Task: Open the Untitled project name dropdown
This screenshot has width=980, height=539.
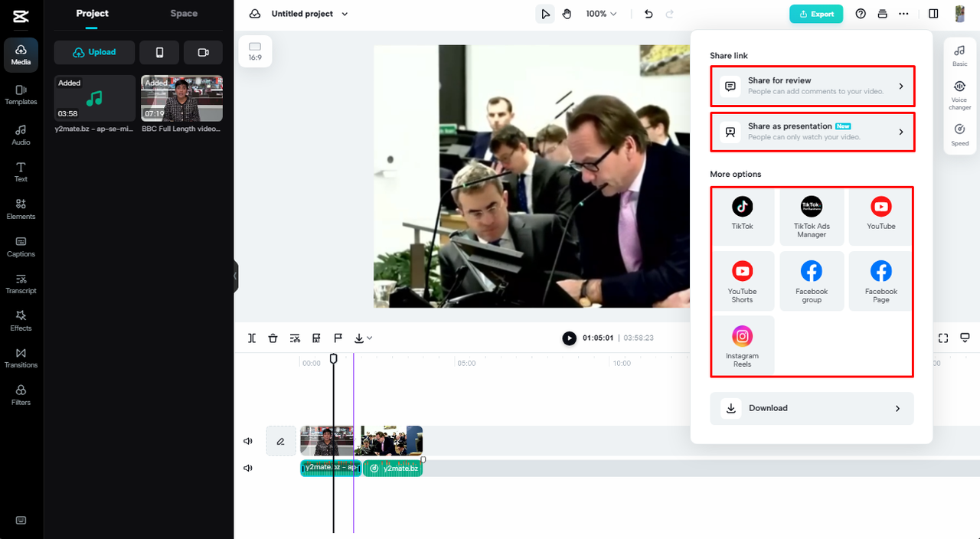Action: 310,14
